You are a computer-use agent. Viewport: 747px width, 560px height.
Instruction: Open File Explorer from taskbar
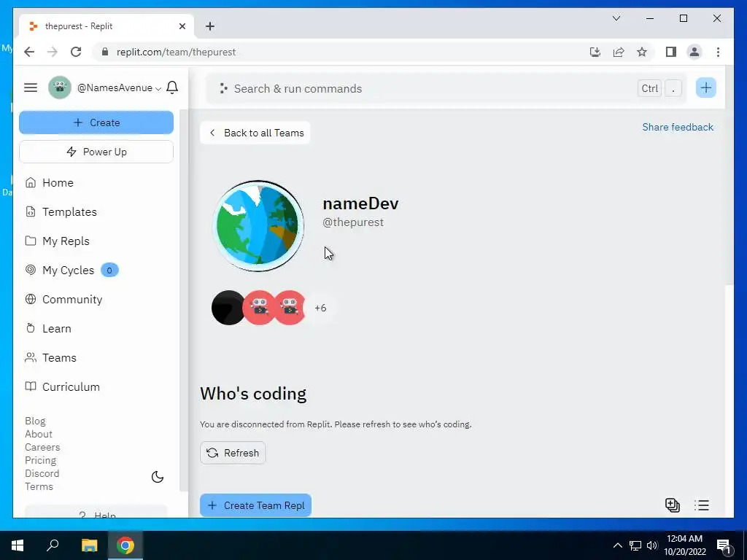point(89,545)
